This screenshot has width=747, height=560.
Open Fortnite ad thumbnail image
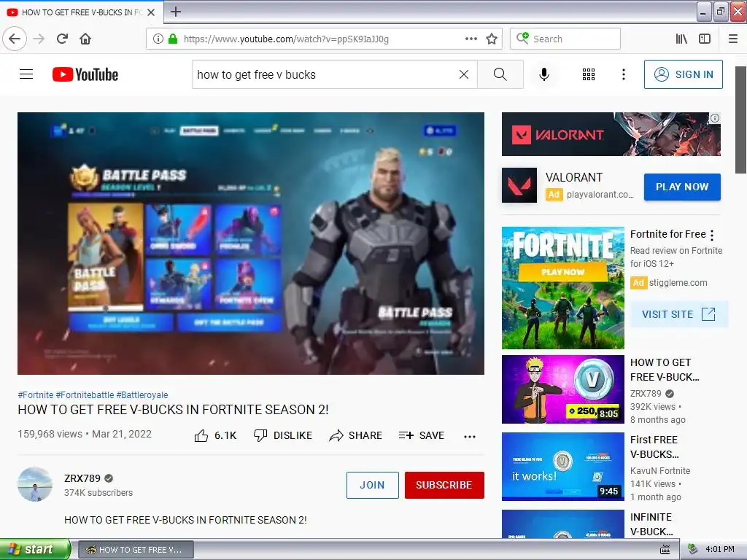562,287
